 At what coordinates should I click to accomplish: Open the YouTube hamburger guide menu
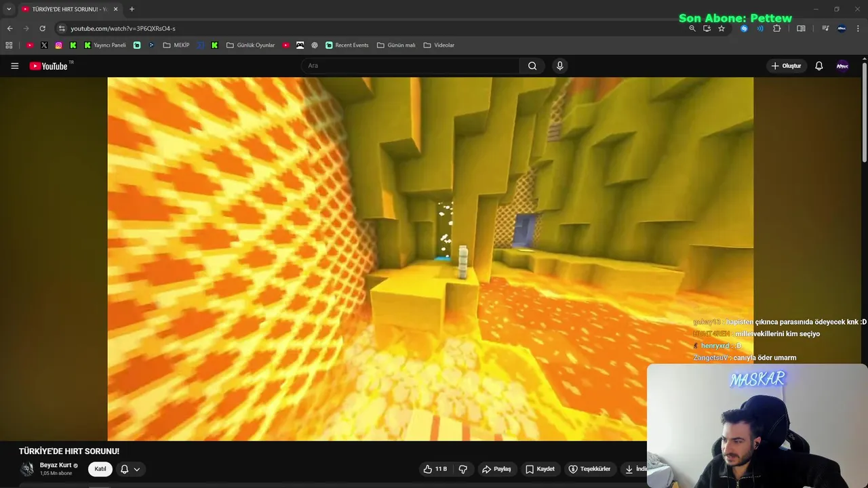click(x=14, y=66)
